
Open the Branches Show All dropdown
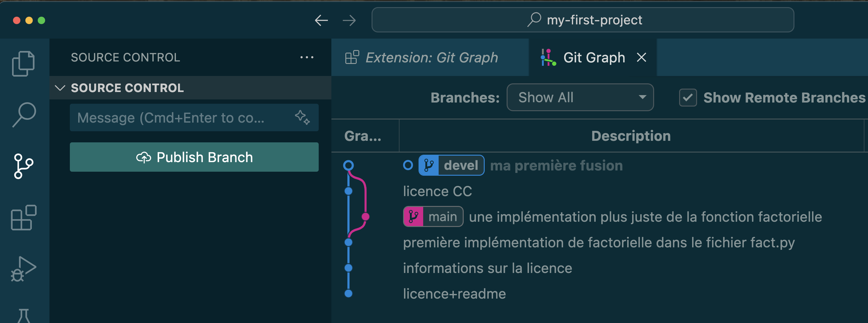coord(580,98)
